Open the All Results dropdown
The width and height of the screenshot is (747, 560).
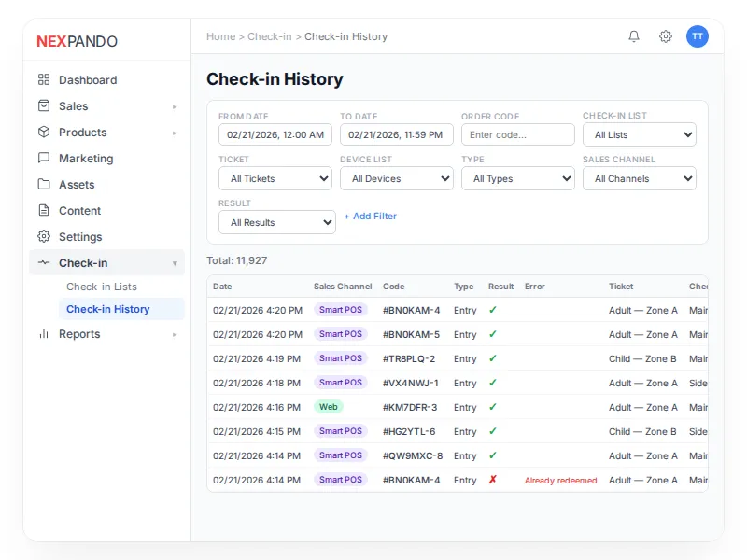(276, 222)
